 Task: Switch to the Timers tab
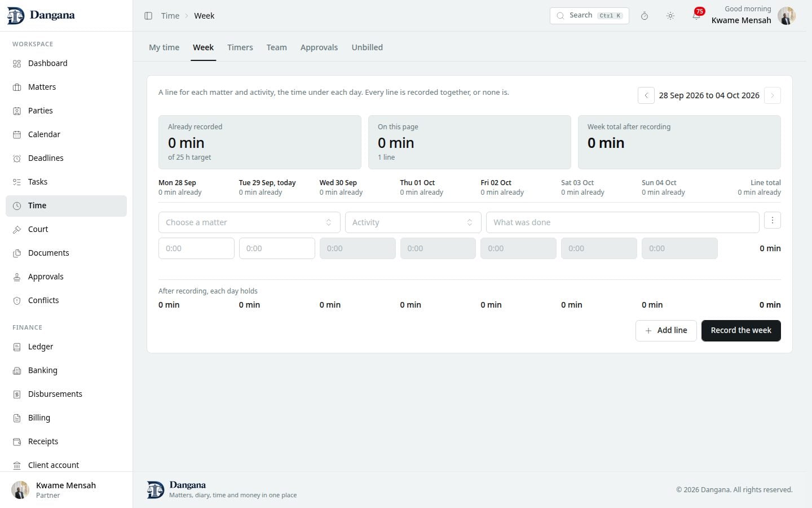click(240, 47)
